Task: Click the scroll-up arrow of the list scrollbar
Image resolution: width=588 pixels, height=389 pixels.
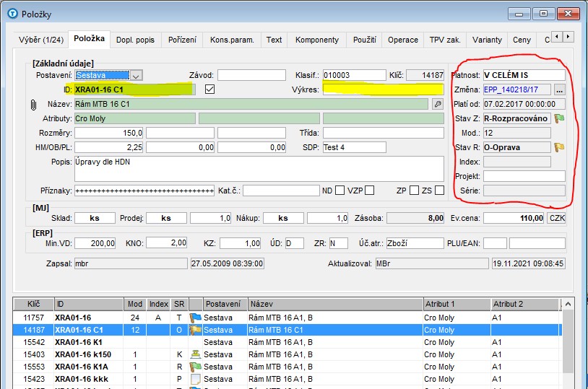Action: point(568,305)
